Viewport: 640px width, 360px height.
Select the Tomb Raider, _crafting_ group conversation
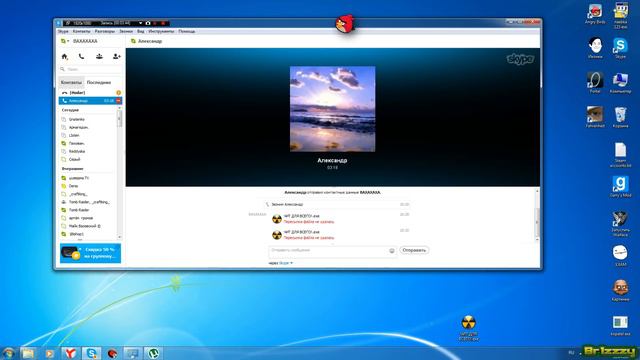click(89, 202)
